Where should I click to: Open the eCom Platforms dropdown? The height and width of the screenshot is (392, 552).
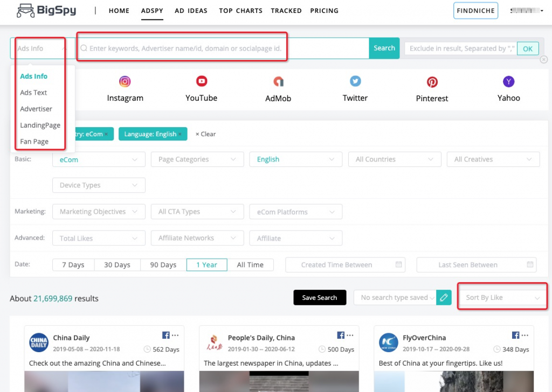pos(296,212)
